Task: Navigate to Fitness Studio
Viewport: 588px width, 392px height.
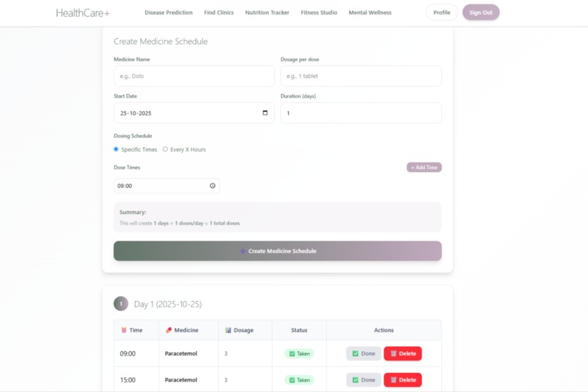Action: coord(319,12)
